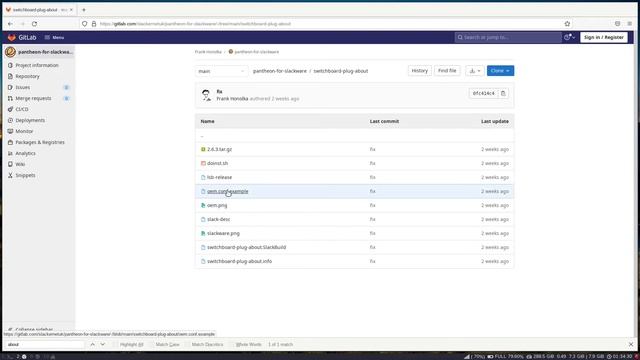
Task: Open file oem.png
Action: coord(217,205)
